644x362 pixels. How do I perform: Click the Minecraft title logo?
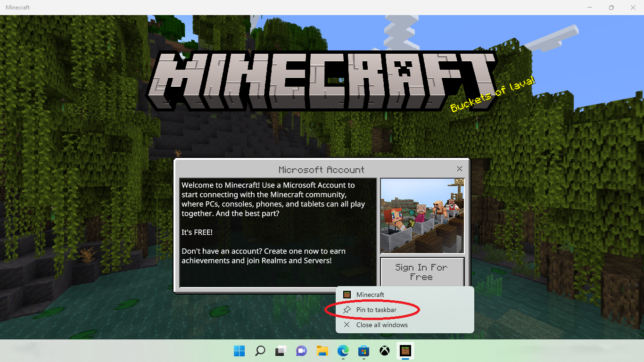[x=321, y=81]
